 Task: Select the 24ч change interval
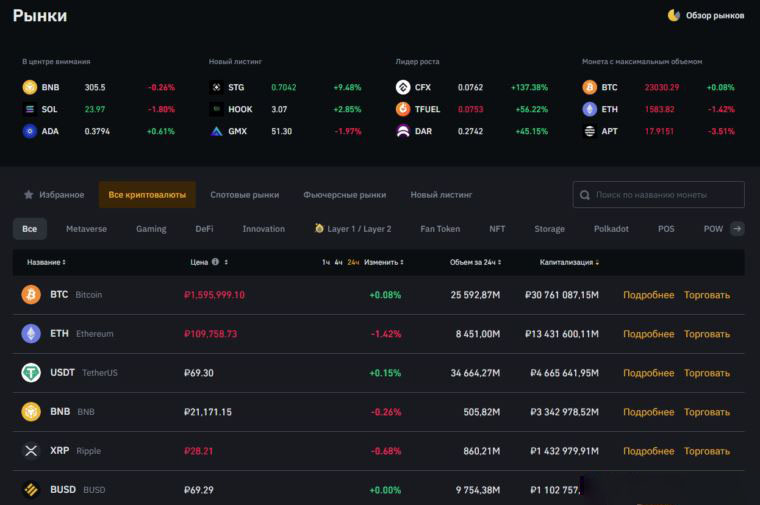coord(353,262)
